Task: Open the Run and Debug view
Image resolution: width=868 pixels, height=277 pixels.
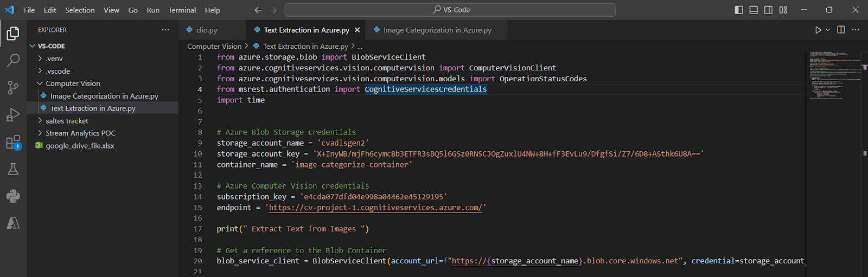Action: coord(13,114)
